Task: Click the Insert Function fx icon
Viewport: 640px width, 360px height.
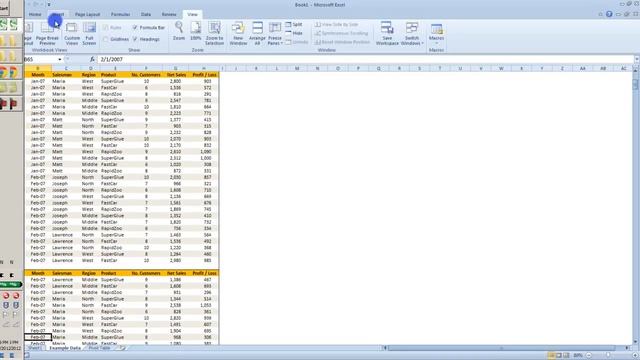Action: click(x=92, y=59)
